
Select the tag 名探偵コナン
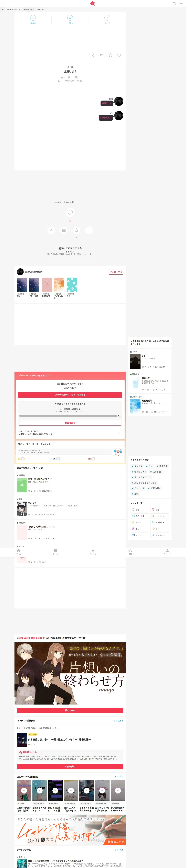139,472
